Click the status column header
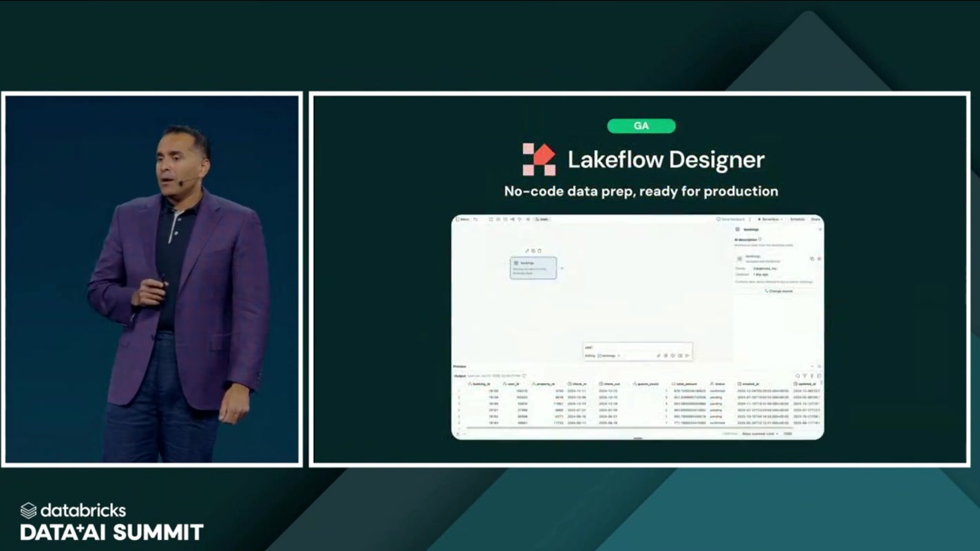980x551 pixels. (717, 384)
